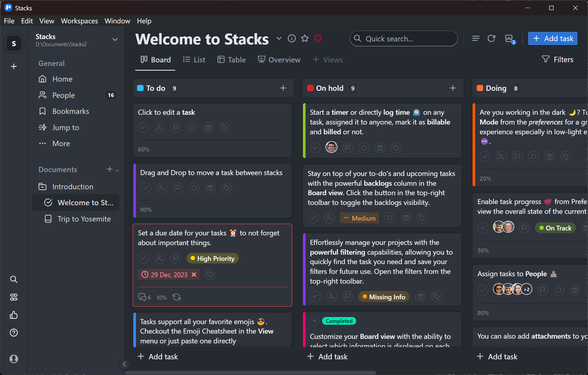Image resolution: width=588 pixels, height=375 pixels.
Task: Open the user account icon at bottom left
Action: click(x=14, y=359)
